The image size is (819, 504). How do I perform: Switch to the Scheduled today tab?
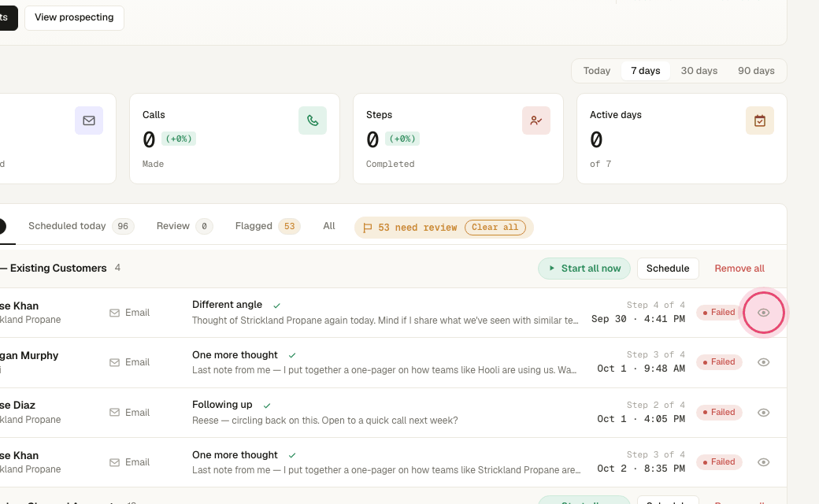(x=81, y=226)
